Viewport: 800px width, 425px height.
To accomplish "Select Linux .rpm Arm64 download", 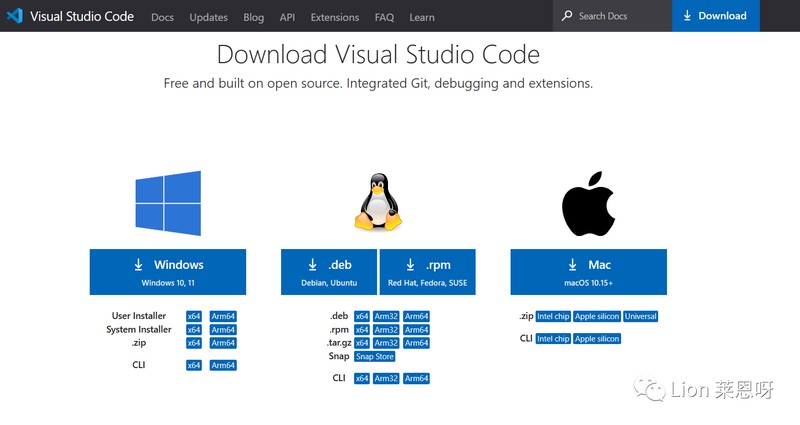I will (416, 330).
